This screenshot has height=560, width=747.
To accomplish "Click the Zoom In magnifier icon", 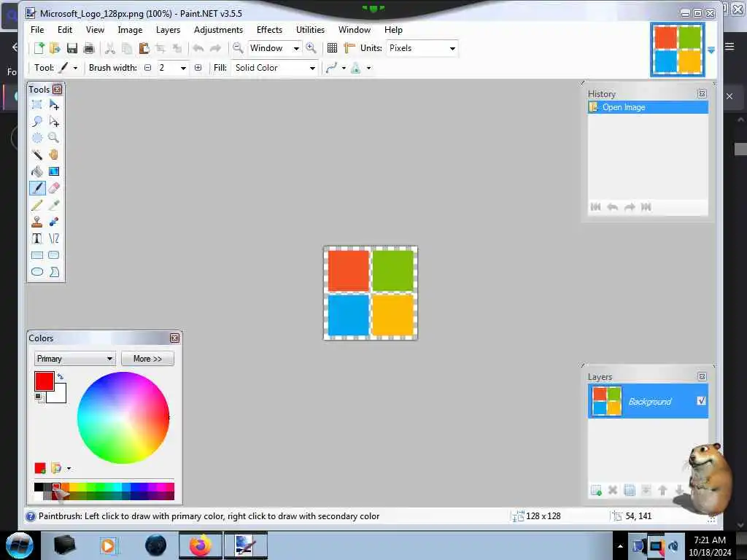I will 311,47.
